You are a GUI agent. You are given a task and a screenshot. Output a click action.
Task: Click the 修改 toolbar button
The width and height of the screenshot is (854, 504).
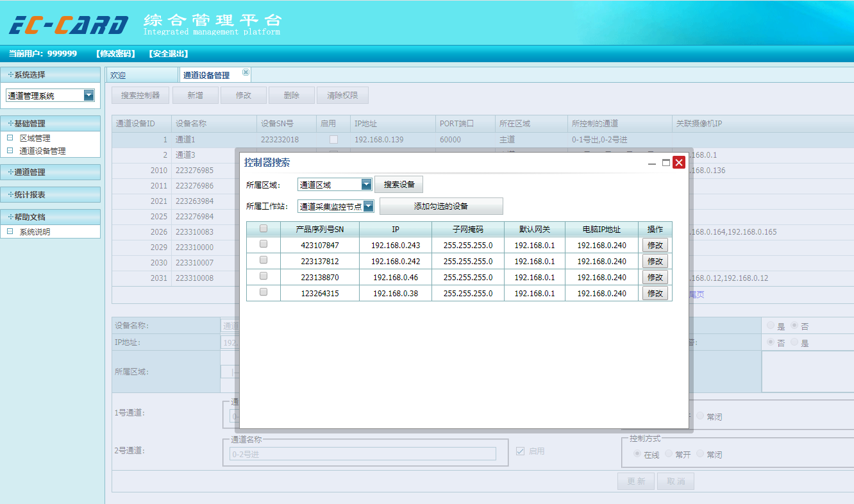243,96
